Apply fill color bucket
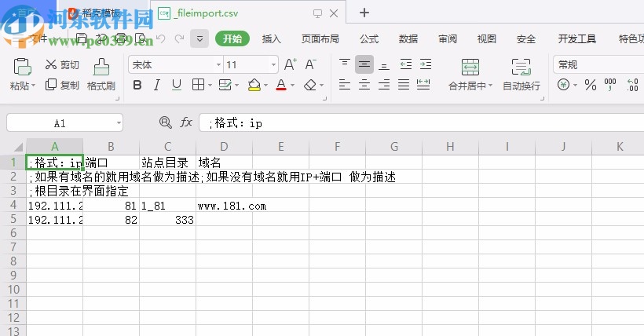Viewport: 644px width, 336px height. [254, 85]
